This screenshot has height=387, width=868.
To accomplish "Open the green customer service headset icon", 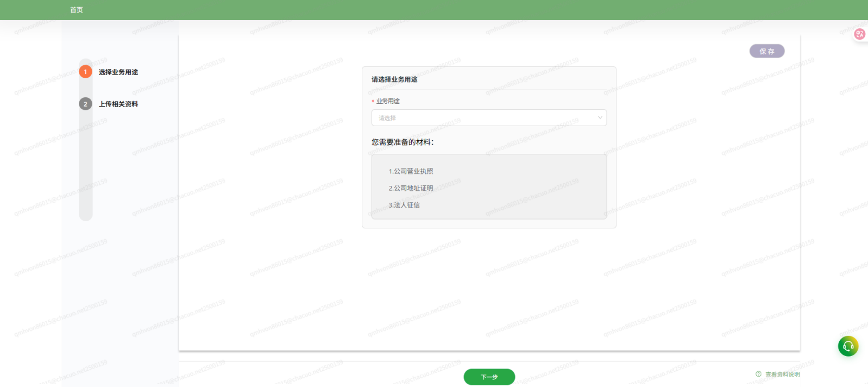I will click(x=848, y=346).
